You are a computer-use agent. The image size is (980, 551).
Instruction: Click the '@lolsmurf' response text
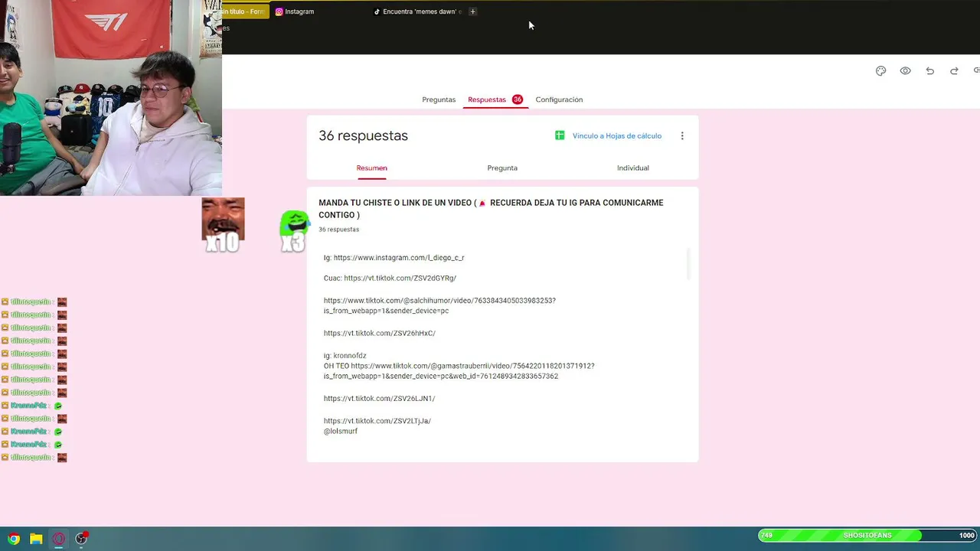pos(341,432)
